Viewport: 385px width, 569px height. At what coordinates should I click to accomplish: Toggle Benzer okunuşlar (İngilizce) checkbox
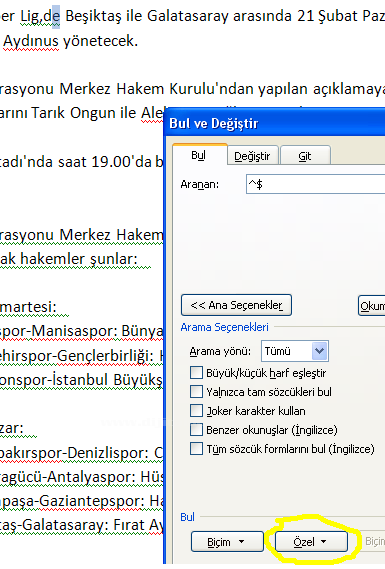196,430
